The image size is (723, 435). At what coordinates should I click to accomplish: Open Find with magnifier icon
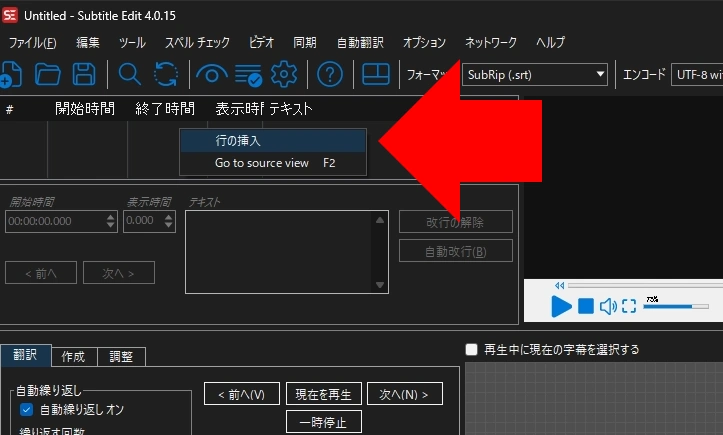tap(129, 74)
